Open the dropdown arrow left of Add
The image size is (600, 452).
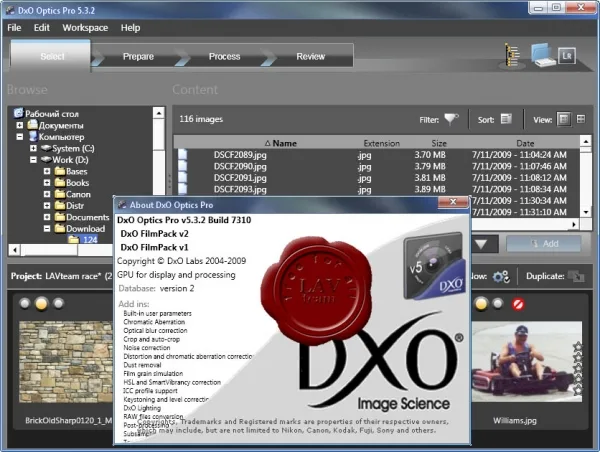pyautogui.click(x=481, y=244)
